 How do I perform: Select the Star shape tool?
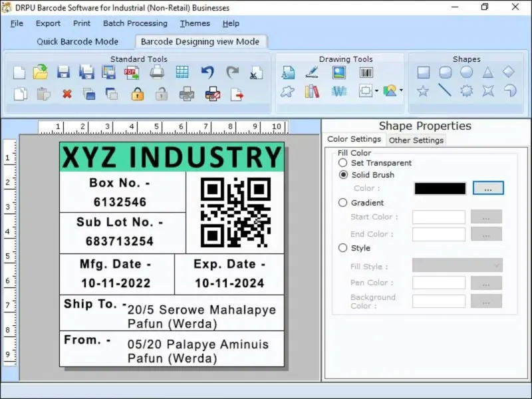[423, 91]
